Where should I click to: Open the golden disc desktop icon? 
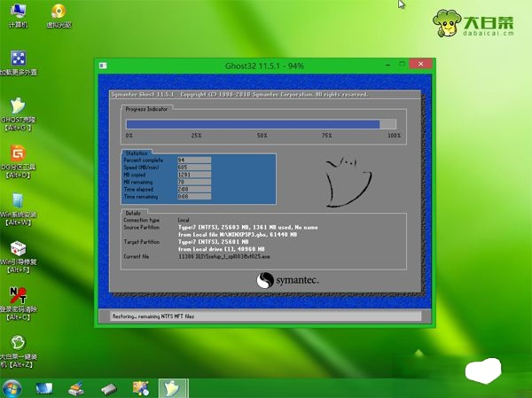(59, 16)
